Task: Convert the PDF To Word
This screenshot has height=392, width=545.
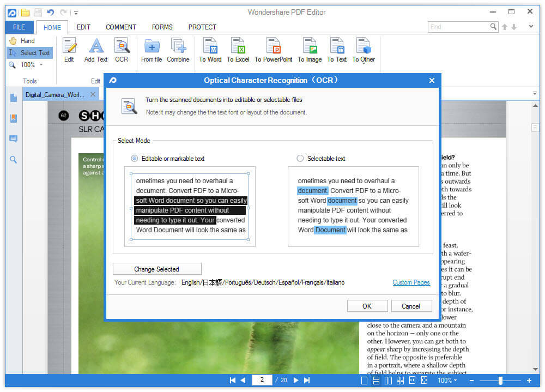Action: tap(210, 50)
